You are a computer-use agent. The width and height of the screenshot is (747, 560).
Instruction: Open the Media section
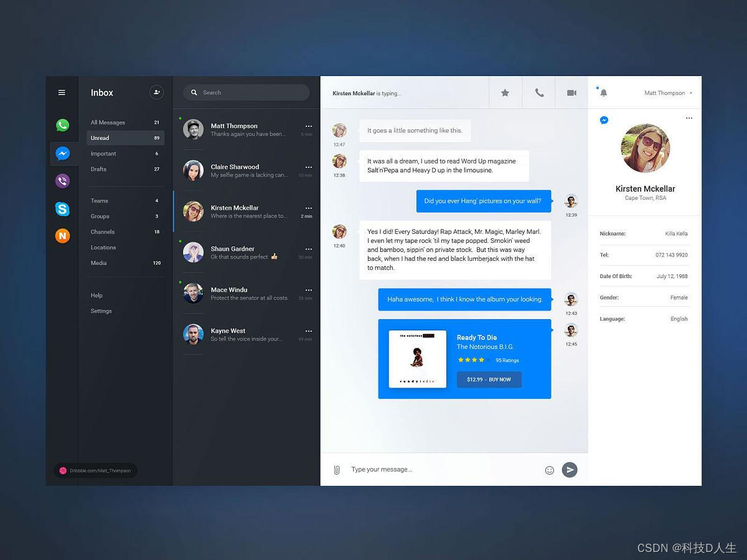click(x=125, y=263)
